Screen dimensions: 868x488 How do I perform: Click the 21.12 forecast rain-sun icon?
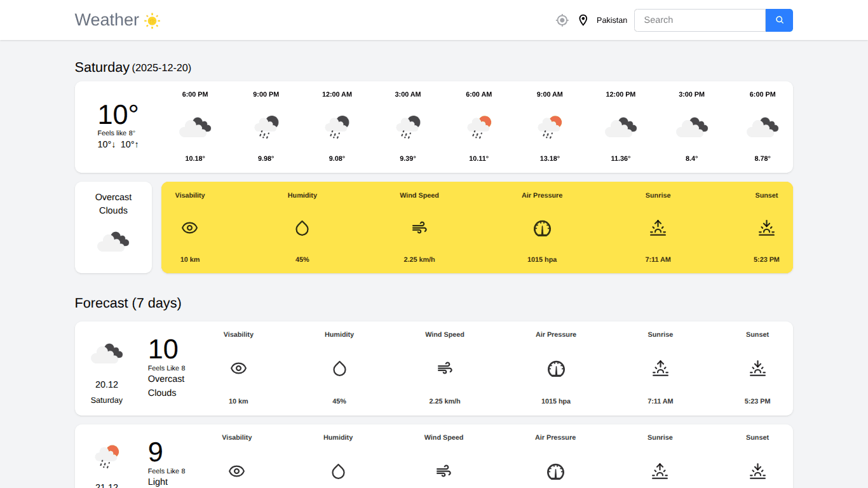107,457
